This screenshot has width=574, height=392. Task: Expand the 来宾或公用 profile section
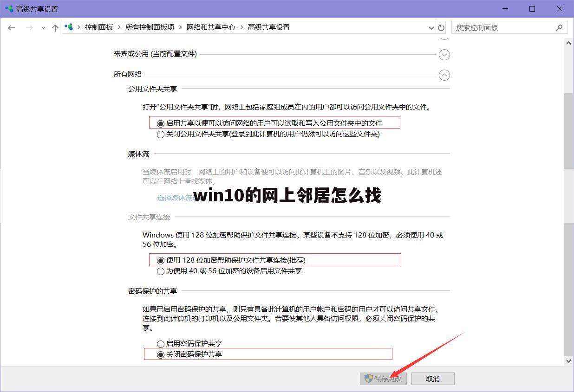tap(444, 55)
